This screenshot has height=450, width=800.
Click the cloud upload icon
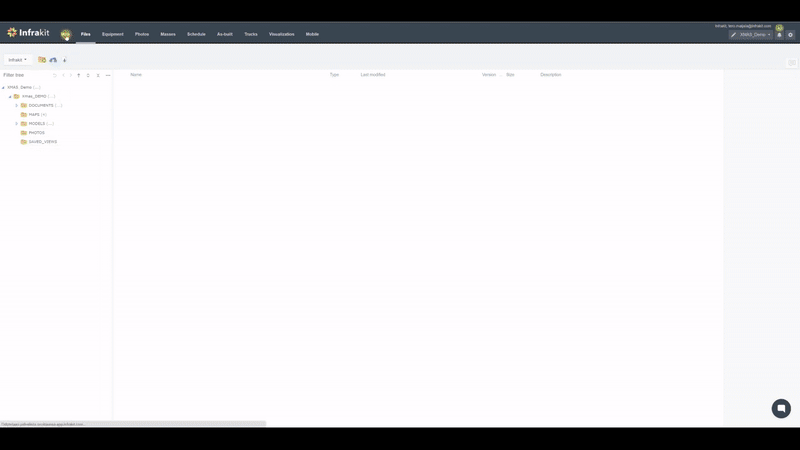[x=53, y=60]
